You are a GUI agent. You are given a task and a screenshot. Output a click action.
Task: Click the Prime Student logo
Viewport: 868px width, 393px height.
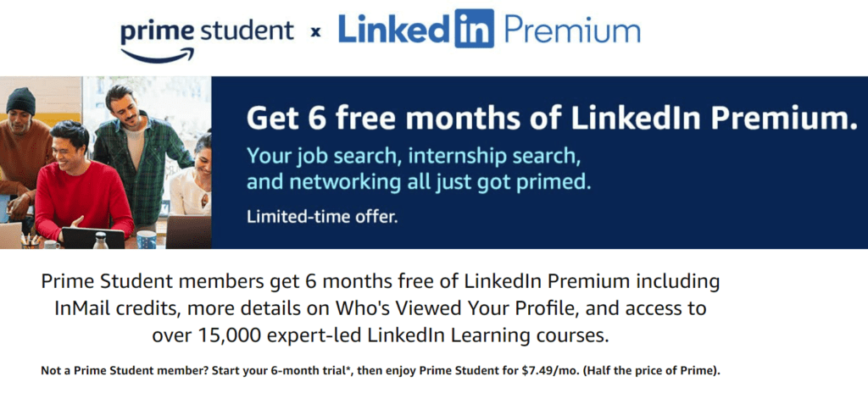tap(207, 34)
